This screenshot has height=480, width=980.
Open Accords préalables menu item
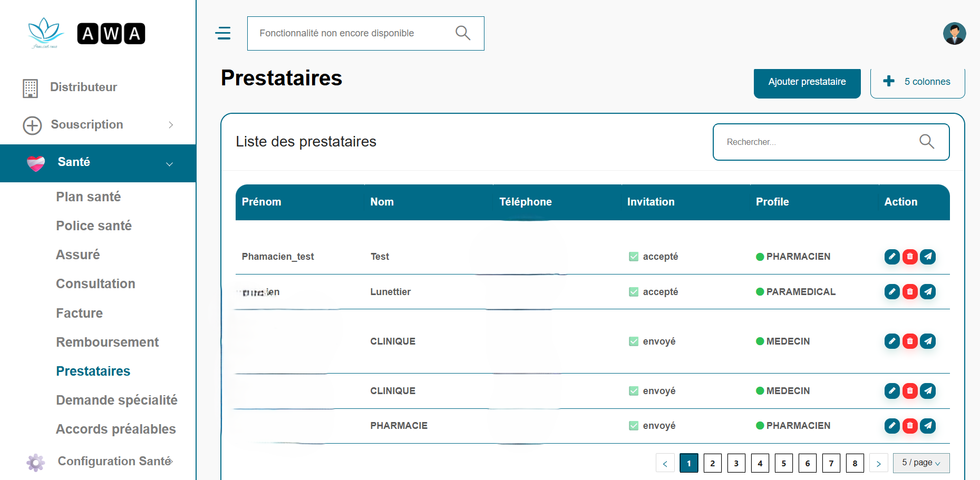[x=116, y=429]
